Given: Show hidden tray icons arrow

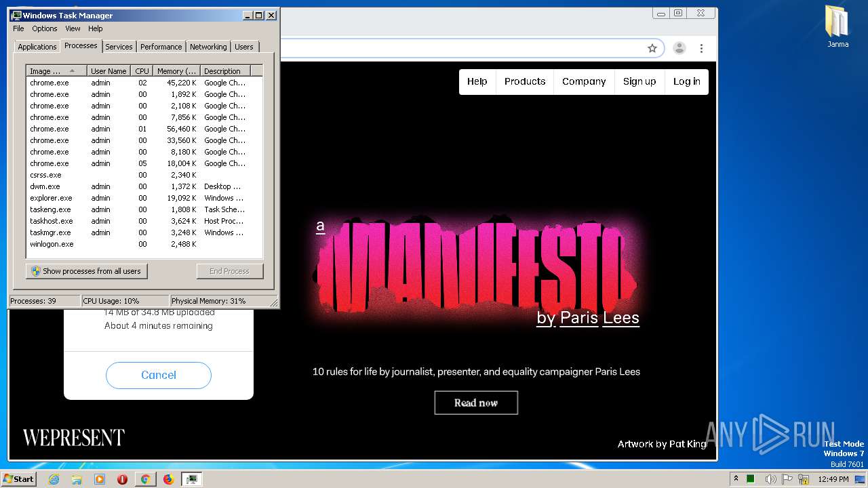Looking at the screenshot, I should coord(736,479).
